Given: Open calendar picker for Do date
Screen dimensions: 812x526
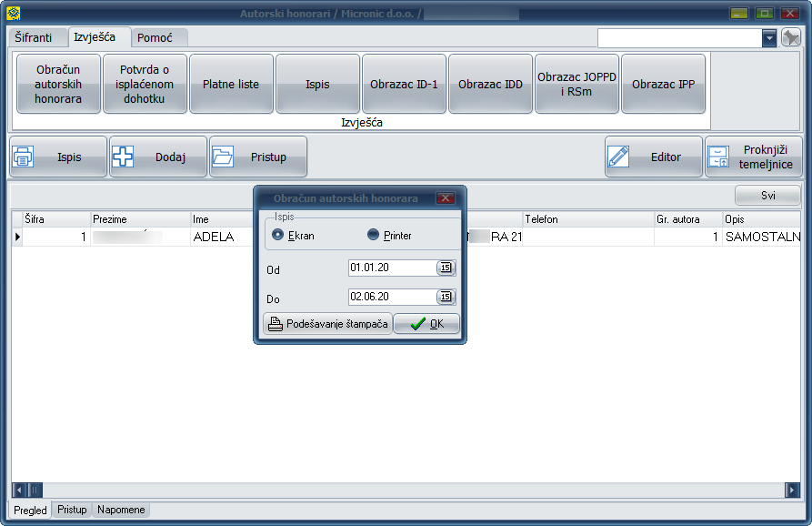Looking at the screenshot, I should click(x=445, y=297).
